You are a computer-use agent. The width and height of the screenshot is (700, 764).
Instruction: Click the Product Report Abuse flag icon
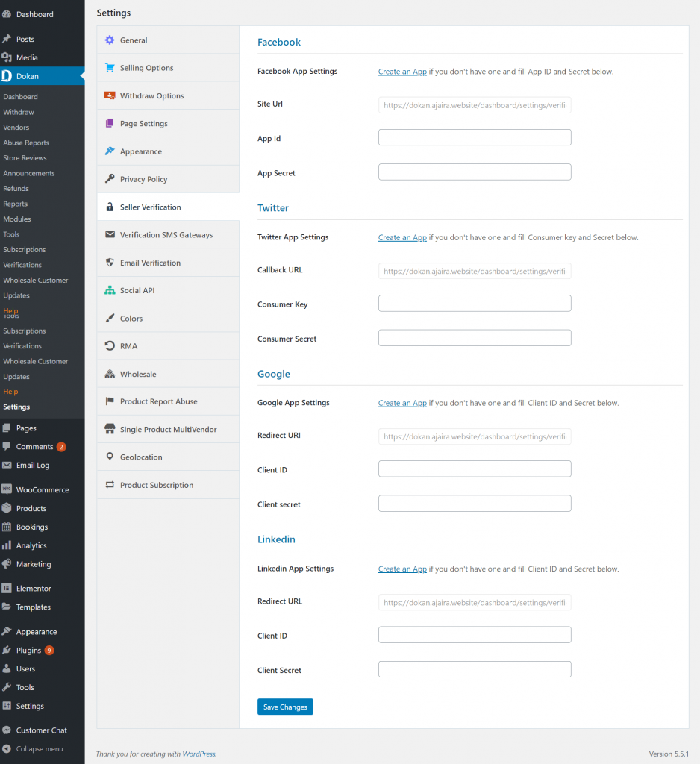coord(110,401)
